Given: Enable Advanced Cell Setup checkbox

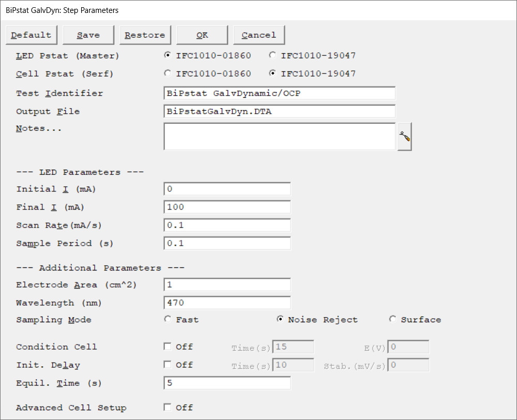Looking at the screenshot, I should point(168,407).
